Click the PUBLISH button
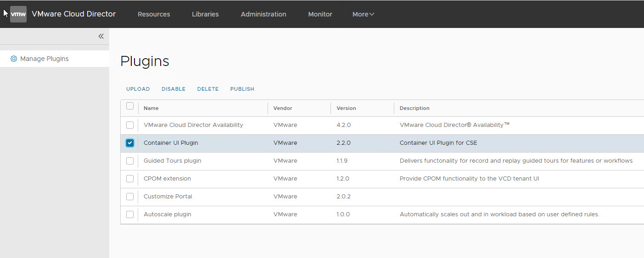The width and height of the screenshot is (644, 258). click(x=242, y=89)
